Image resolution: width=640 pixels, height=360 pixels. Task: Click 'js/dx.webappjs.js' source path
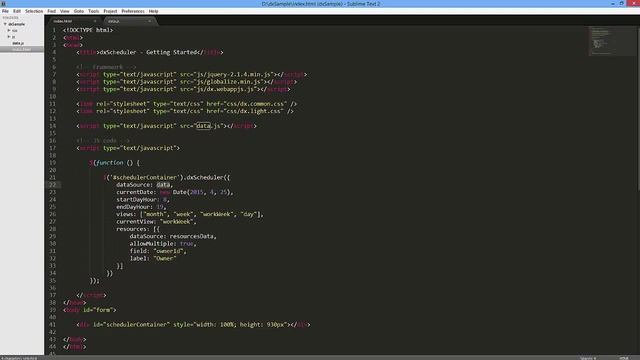225,89
